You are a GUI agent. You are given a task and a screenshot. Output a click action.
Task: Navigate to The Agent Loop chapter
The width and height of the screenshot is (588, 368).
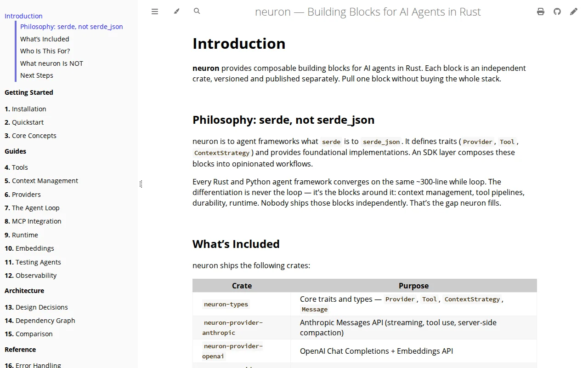click(x=32, y=208)
